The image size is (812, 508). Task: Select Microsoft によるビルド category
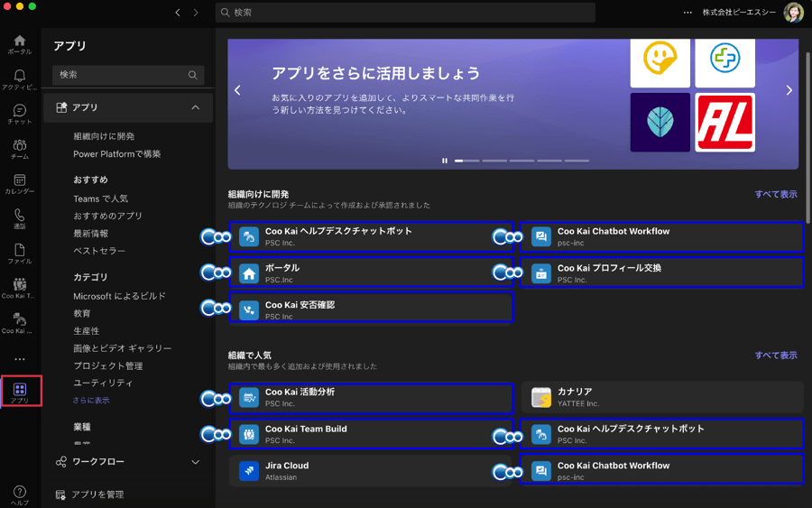(x=120, y=296)
